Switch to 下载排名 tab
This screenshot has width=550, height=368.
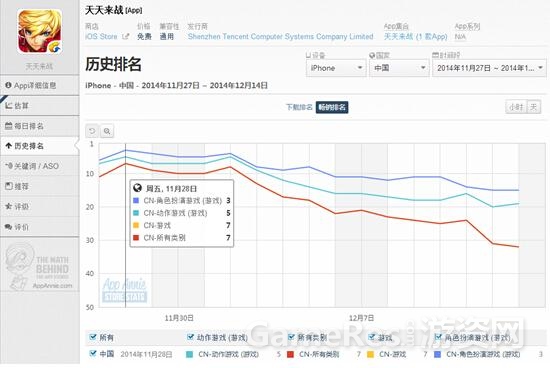click(x=299, y=107)
